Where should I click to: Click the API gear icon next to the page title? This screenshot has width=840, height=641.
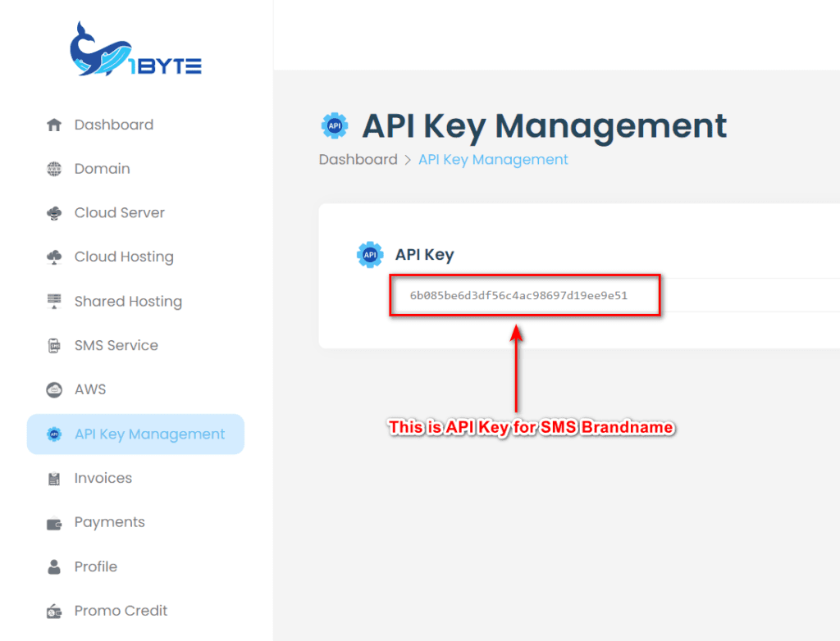pyautogui.click(x=335, y=125)
